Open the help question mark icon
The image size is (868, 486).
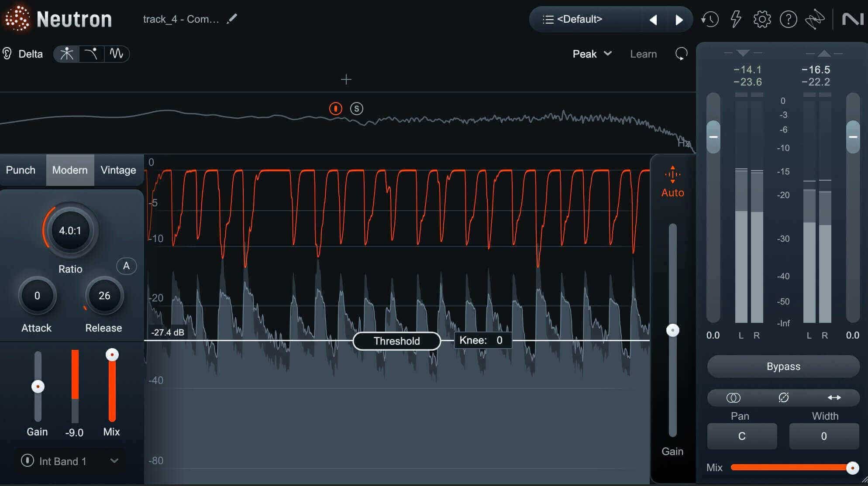pos(788,19)
